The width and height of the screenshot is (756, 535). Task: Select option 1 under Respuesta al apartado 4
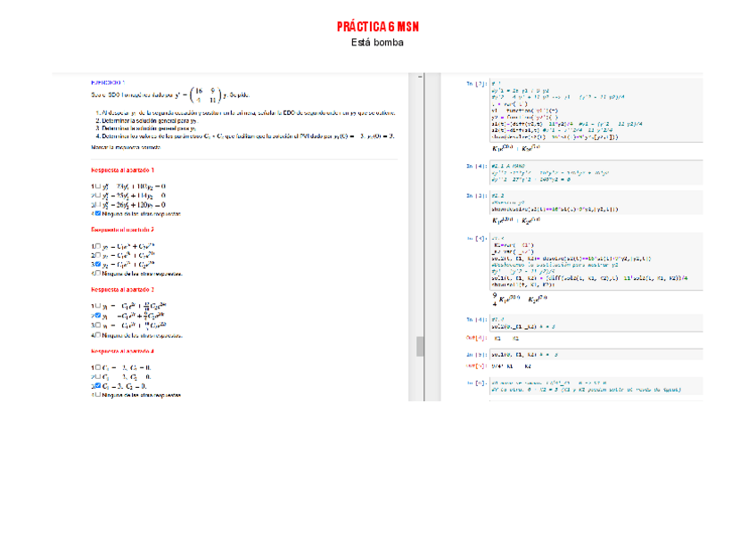(94, 366)
